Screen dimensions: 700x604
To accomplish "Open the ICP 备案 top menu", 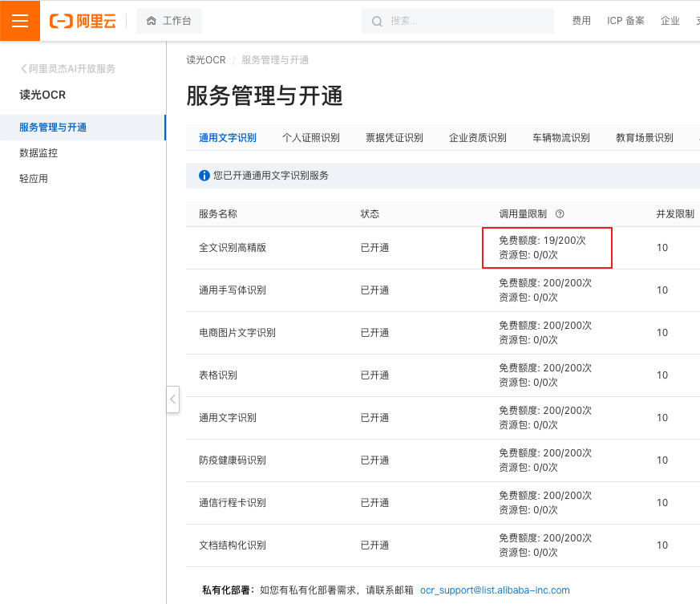I will (625, 21).
